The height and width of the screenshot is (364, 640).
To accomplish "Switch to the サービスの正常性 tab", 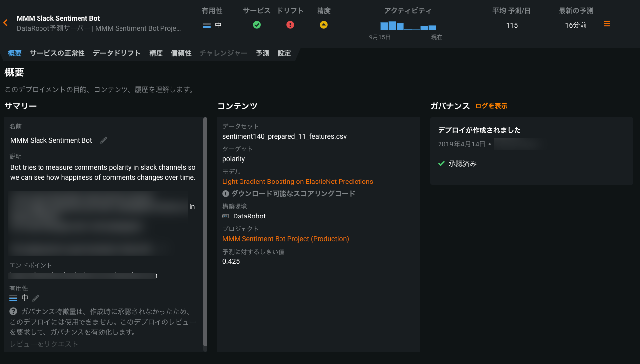I will (57, 53).
